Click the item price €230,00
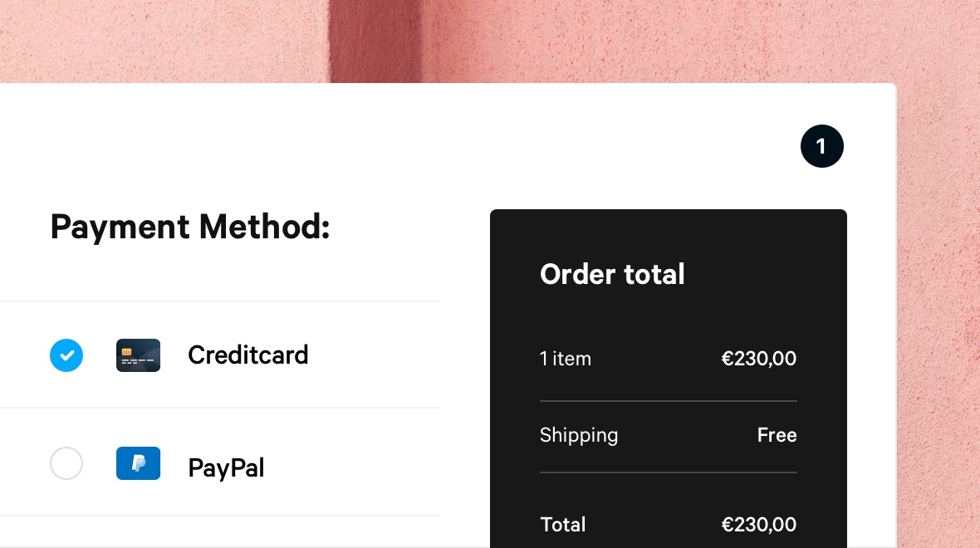The height and width of the screenshot is (548, 980). pyautogui.click(x=759, y=359)
